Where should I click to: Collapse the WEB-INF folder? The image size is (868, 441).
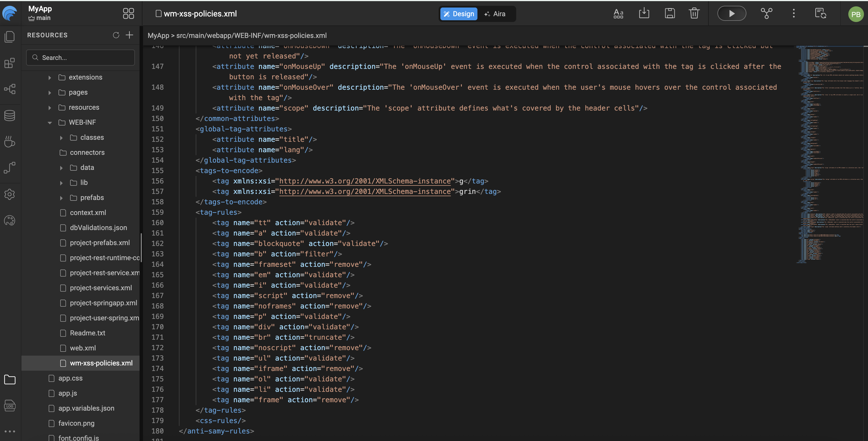(50, 123)
